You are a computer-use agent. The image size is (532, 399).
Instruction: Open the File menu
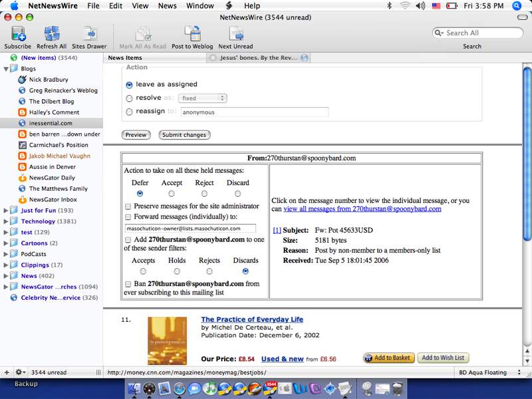[93, 6]
